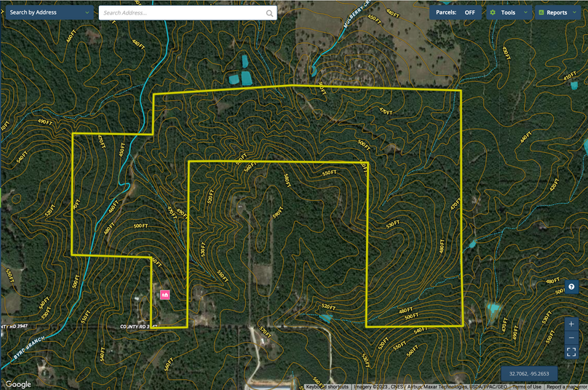Image resolution: width=588 pixels, height=390 pixels.
Task: Click the Reports sheet icon
Action: click(x=541, y=12)
